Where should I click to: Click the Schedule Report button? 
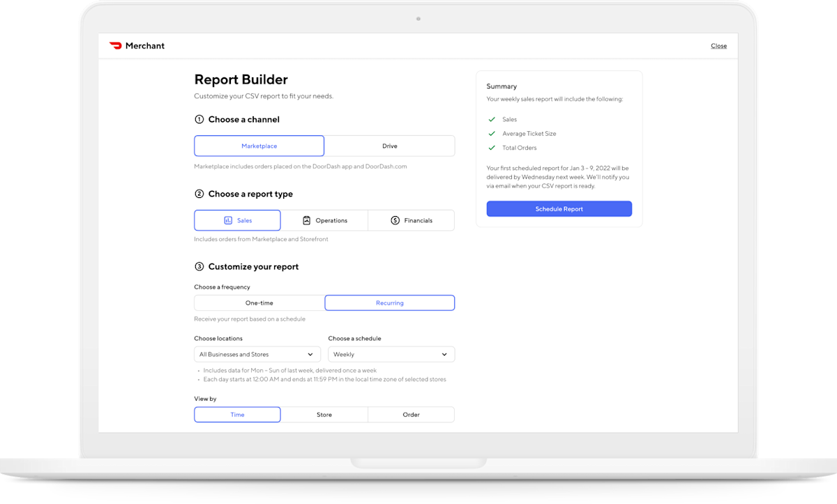(x=559, y=209)
